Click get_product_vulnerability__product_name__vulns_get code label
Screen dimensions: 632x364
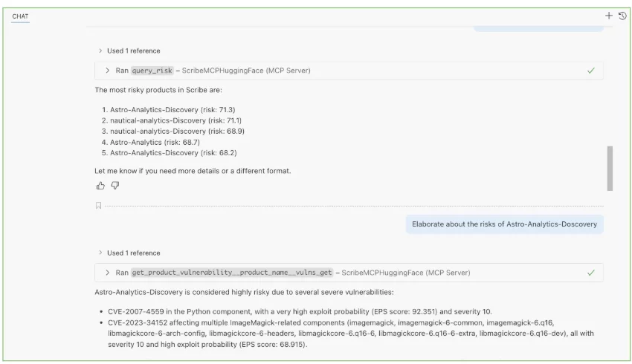[x=232, y=273]
